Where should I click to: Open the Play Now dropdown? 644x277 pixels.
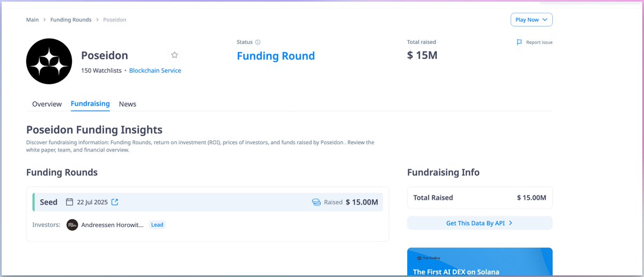coord(531,20)
